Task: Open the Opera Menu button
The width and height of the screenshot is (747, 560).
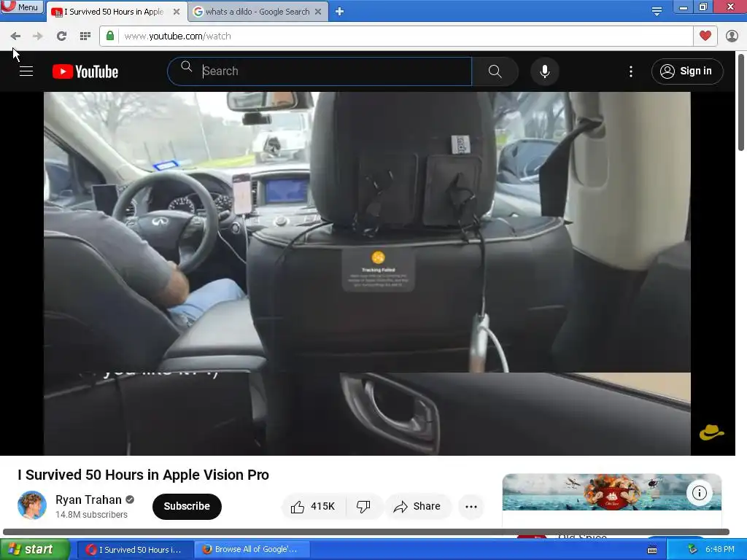Action: click(x=21, y=7)
